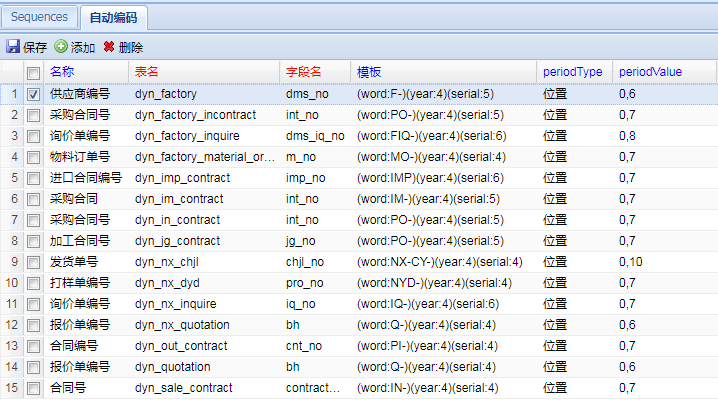Switch to the Sequences tab

(39, 17)
